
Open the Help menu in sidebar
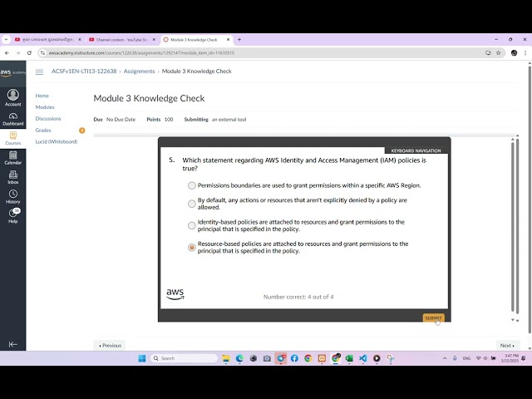[13, 216]
